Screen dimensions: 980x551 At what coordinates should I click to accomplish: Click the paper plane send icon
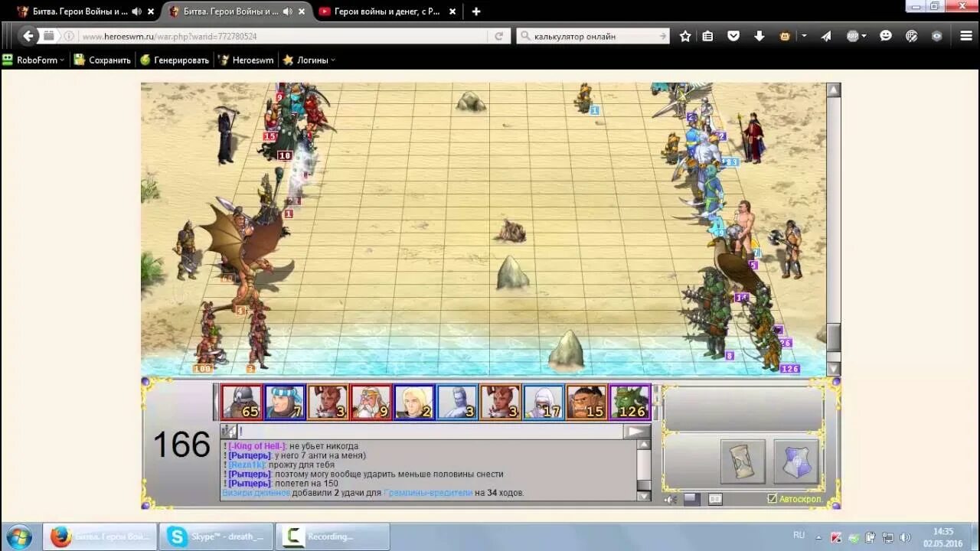click(826, 36)
